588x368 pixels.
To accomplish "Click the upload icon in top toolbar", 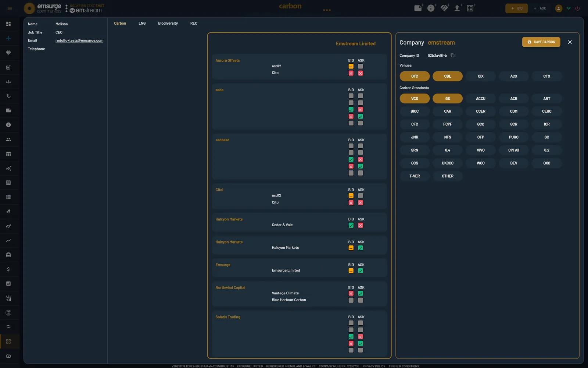I will pyautogui.click(x=458, y=8).
